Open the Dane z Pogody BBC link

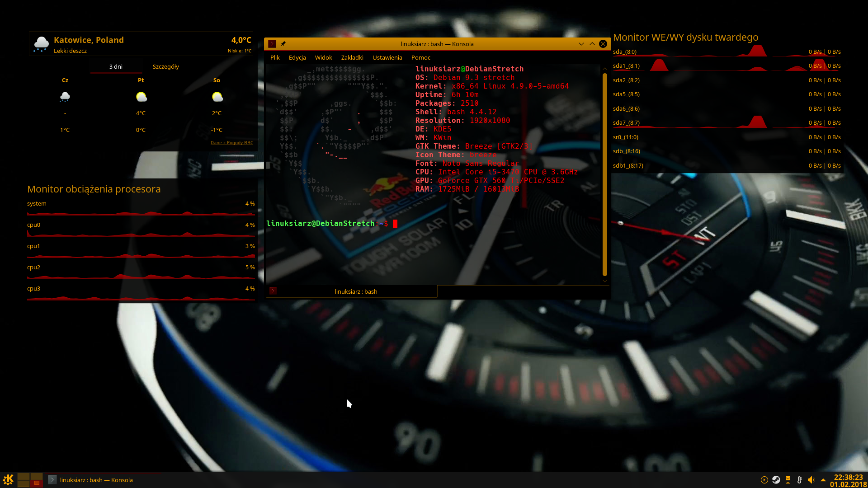click(x=232, y=142)
